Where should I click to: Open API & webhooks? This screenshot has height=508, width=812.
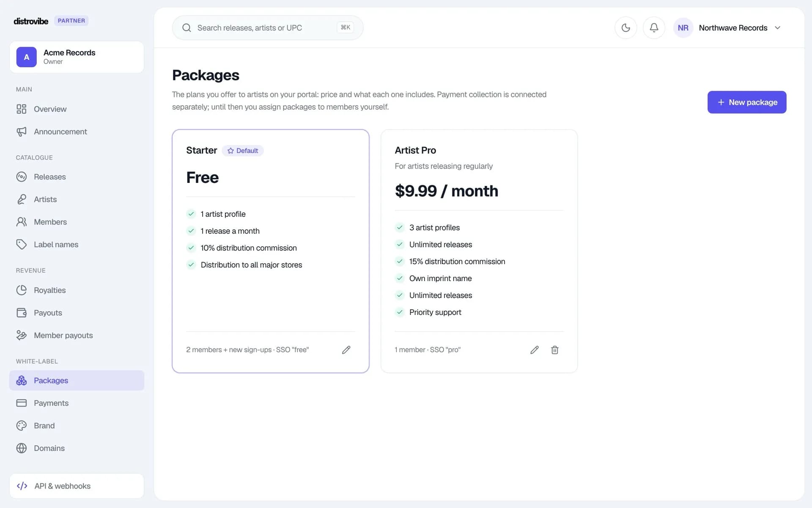coord(77,486)
